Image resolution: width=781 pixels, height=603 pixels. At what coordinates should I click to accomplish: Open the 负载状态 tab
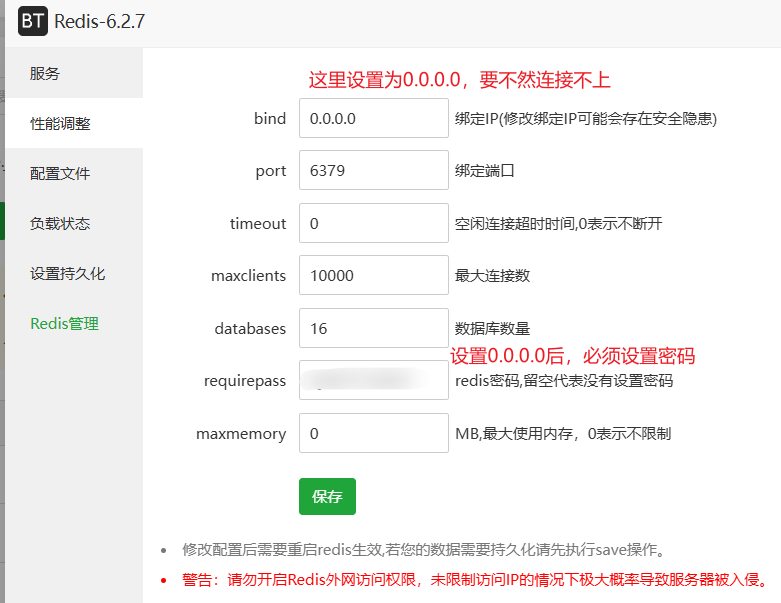[x=74, y=223]
